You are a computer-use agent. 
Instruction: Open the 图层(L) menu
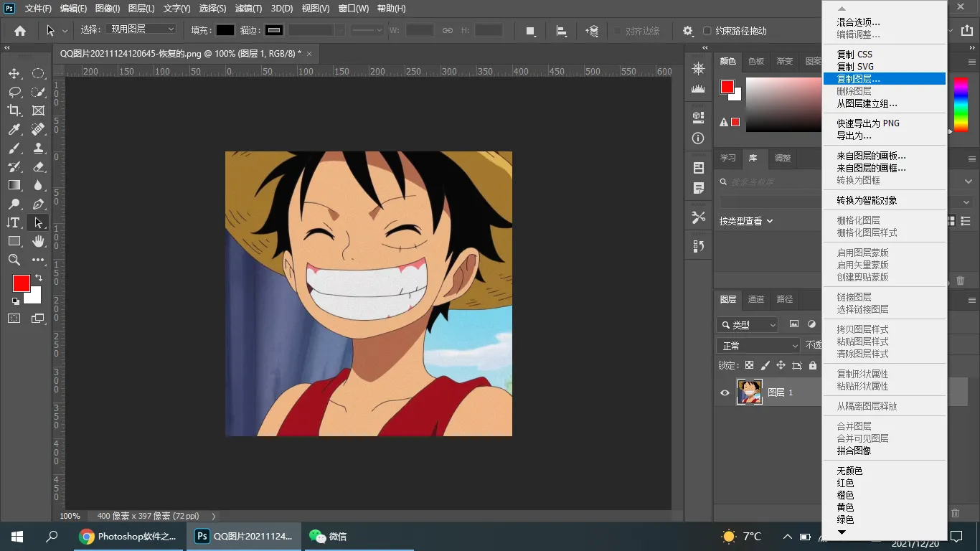point(141,9)
